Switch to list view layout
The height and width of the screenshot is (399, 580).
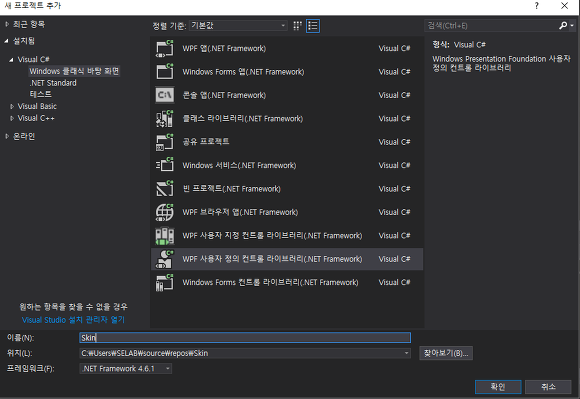(x=313, y=26)
